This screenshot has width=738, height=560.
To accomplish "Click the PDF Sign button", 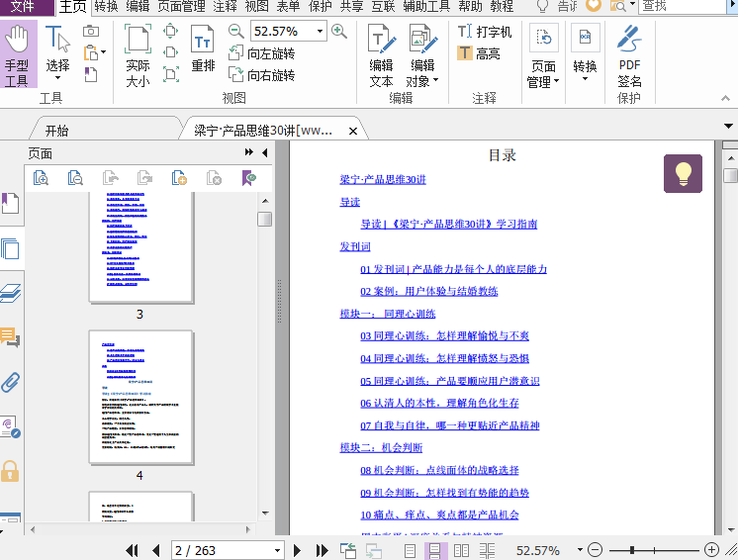I will click(x=629, y=55).
